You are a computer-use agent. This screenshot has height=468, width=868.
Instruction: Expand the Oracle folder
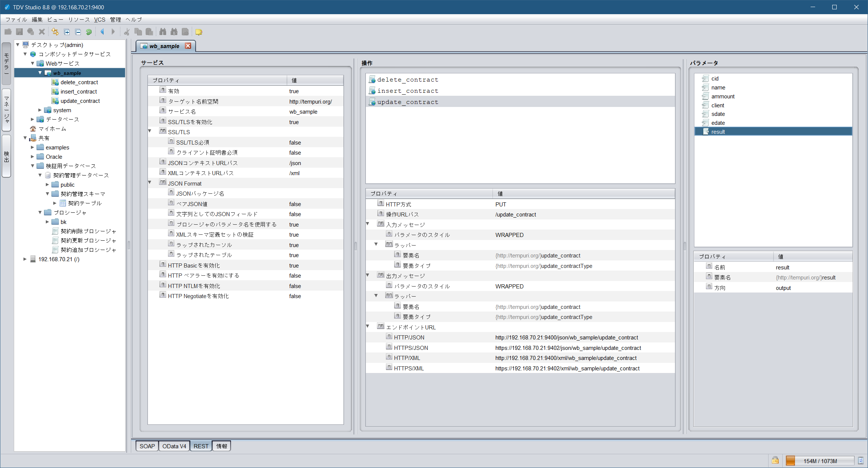[x=32, y=156]
